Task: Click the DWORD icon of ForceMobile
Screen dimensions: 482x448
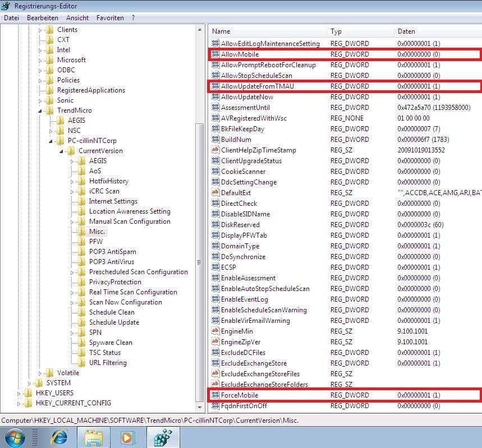Action: (215, 395)
